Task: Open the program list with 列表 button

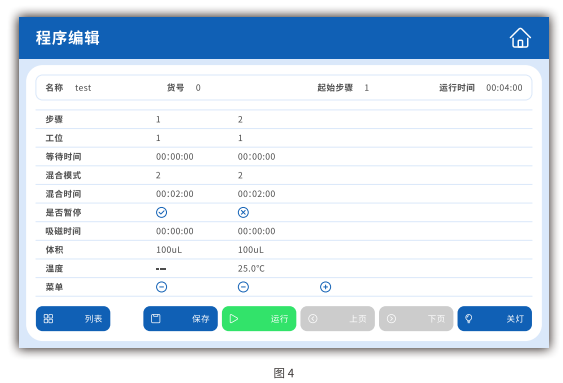Action: click(x=73, y=318)
